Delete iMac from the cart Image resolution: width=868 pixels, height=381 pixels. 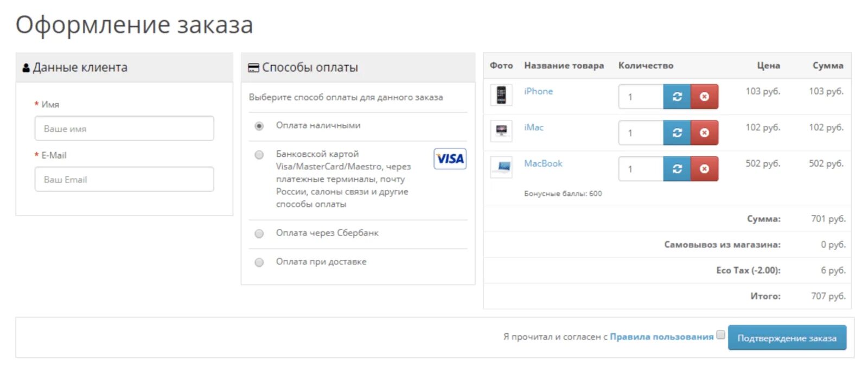(704, 132)
